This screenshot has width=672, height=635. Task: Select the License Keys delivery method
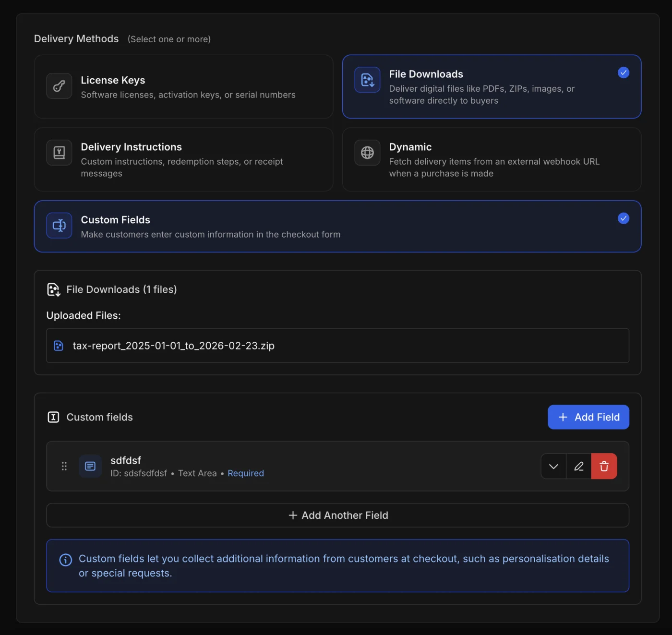[184, 86]
